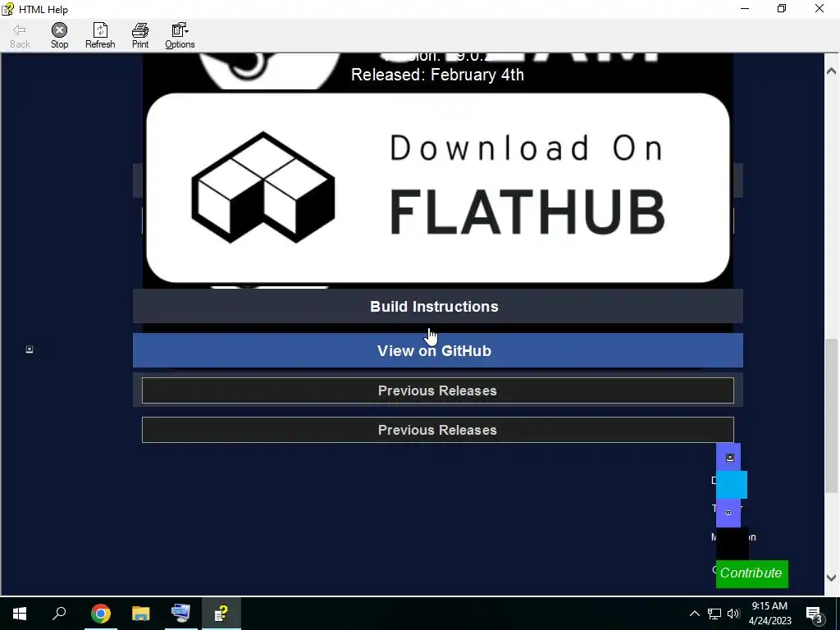The width and height of the screenshot is (840, 630).
Task: Open File Explorer from taskbar
Action: 141,614
